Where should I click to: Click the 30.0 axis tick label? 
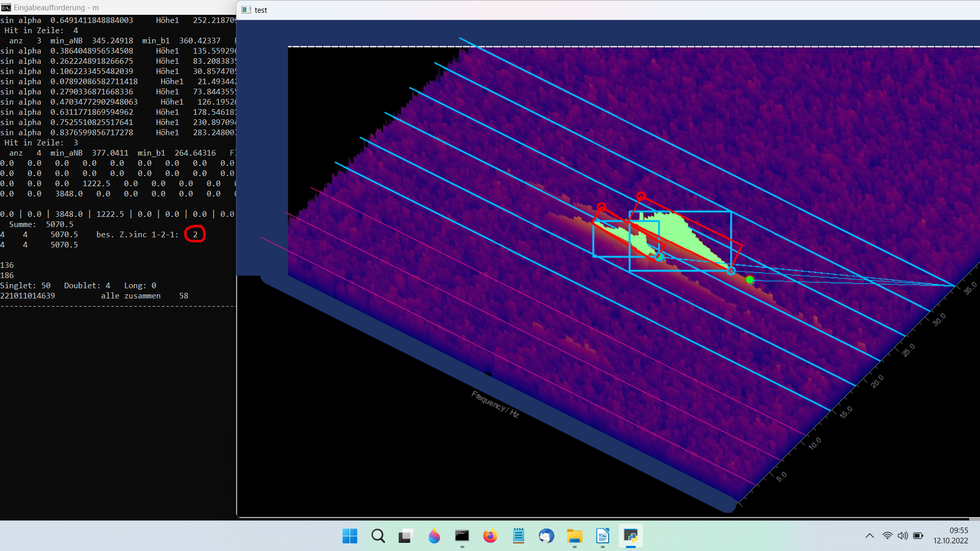click(939, 320)
